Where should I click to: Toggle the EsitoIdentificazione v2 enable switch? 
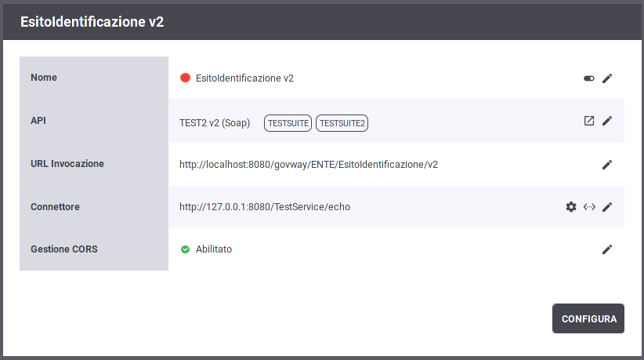(589, 78)
